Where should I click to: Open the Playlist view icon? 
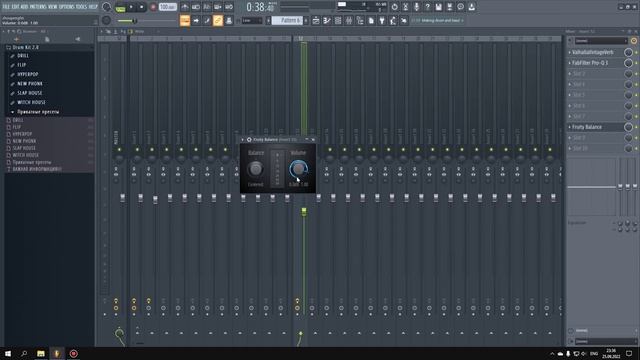point(316,20)
